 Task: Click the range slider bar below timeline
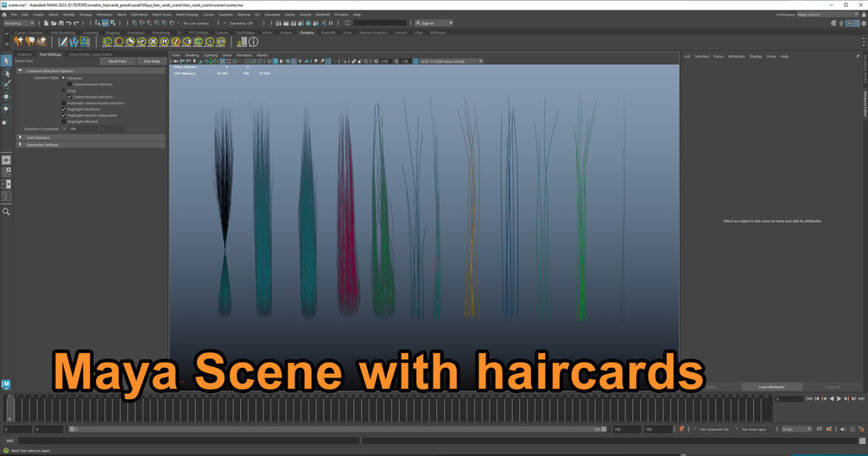[x=338, y=429]
